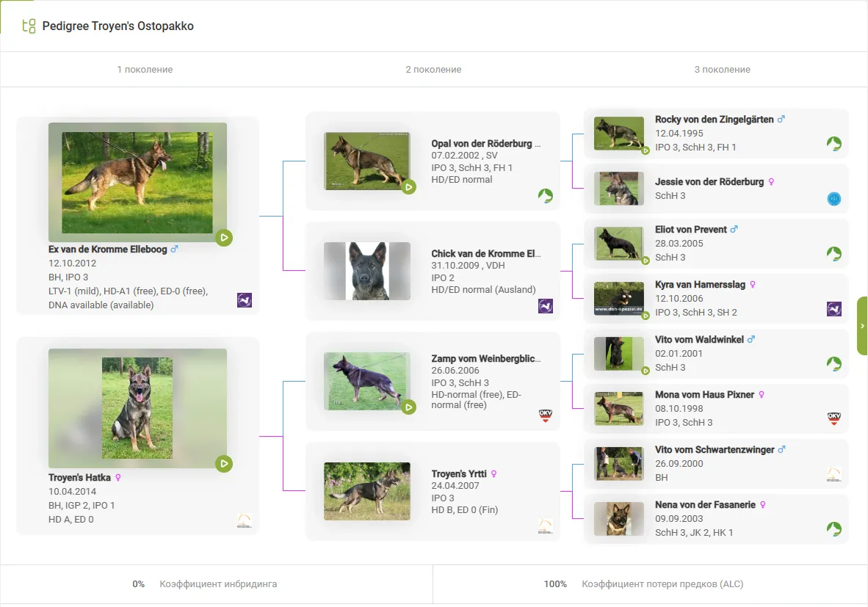Screen dimensions: 868x607
Task: Open Eliot von Prevent profile link
Action: point(690,230)
